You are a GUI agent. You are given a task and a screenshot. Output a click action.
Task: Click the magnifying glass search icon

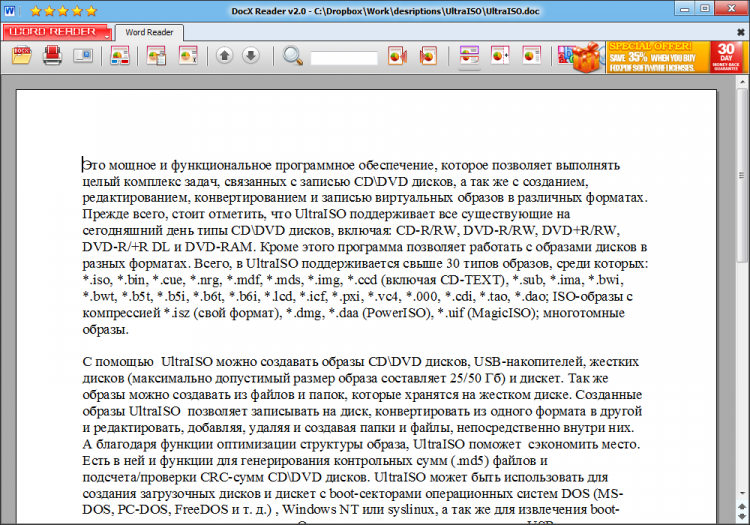[x=293, y=56]
